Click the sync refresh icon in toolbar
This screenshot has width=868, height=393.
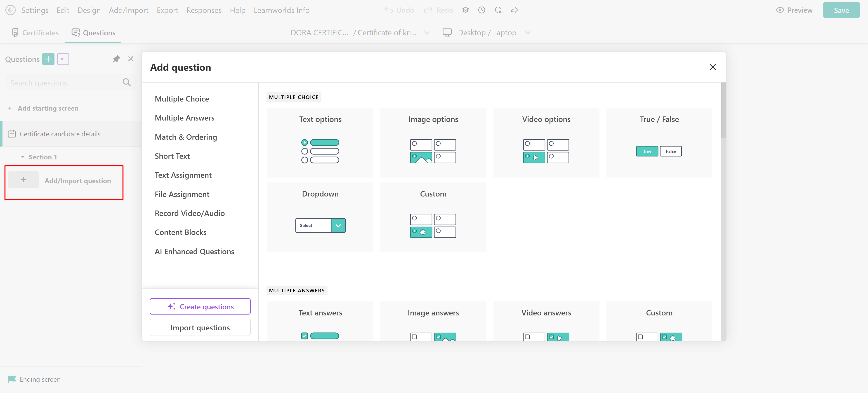click(x=498, y=10)
